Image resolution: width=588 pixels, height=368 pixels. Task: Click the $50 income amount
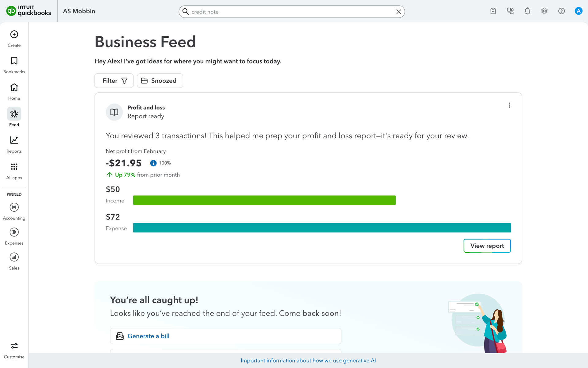[x=113, y=190]
